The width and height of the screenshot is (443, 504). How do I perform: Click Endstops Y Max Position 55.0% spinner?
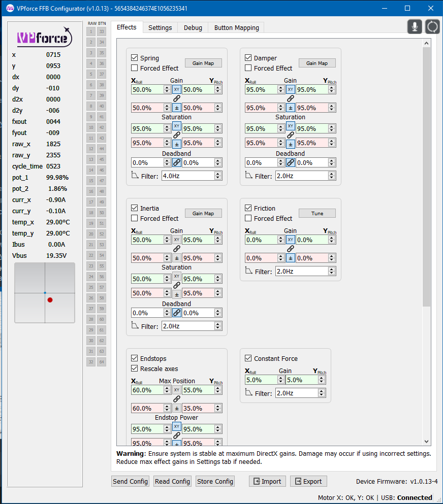click(x=218, y=390)
